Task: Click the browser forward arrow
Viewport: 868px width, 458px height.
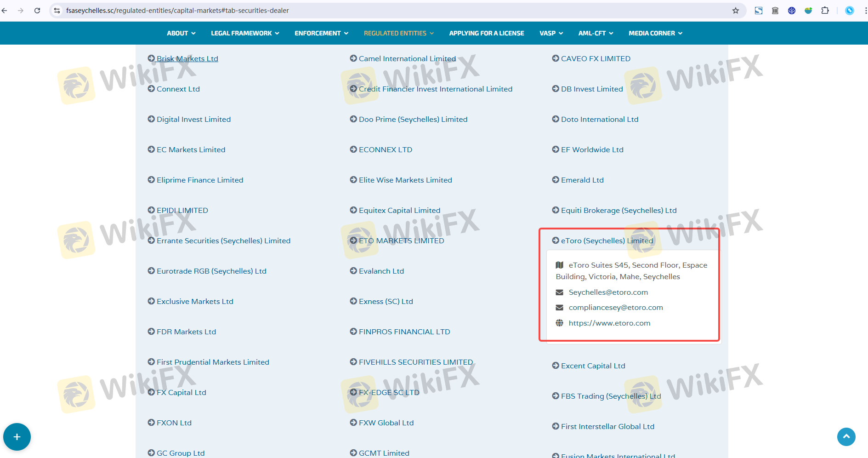Action: pos(21,11)
